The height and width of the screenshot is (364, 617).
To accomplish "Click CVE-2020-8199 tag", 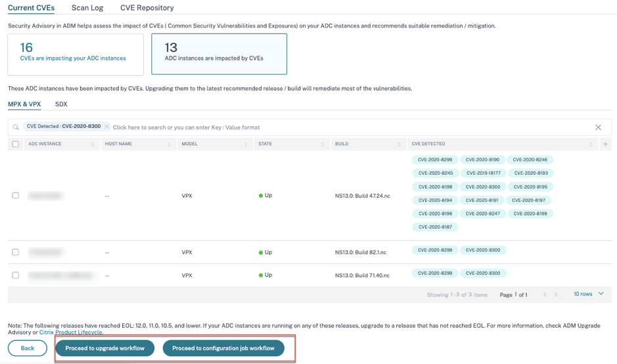I will tap(530, 214).
